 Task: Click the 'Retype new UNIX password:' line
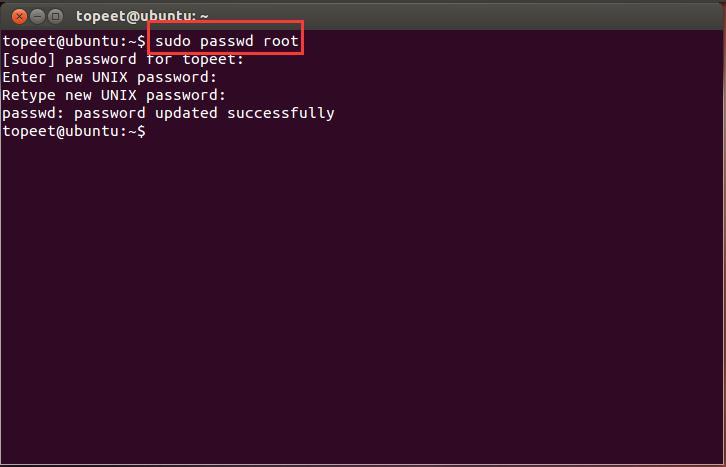114,95
